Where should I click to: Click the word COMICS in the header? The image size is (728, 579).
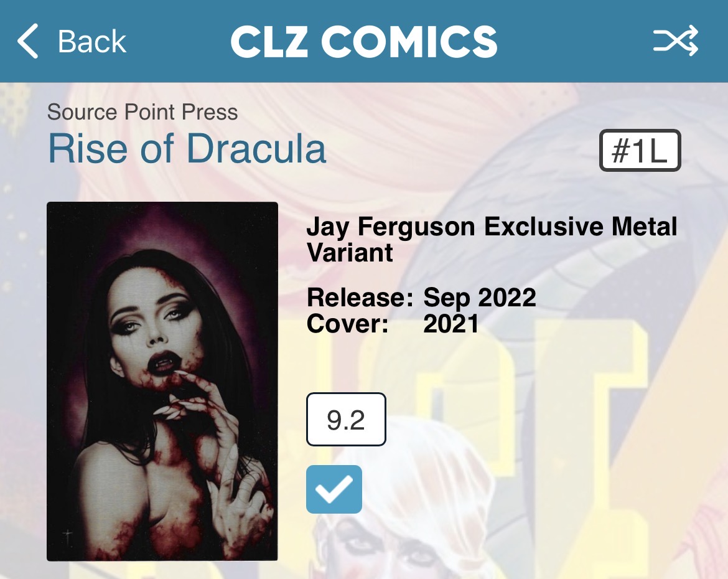tap(409, 42)
